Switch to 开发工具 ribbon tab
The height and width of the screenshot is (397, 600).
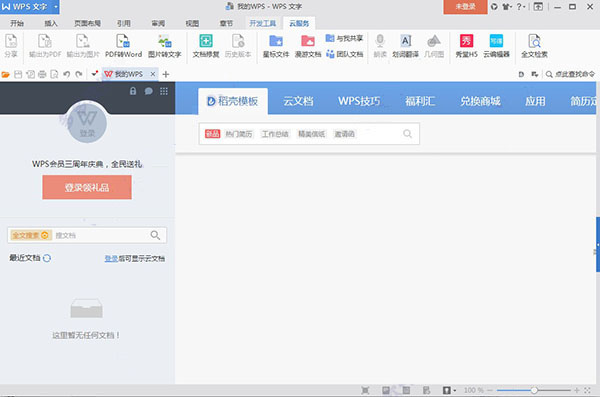pyautogui.click(x=262, y=23)
